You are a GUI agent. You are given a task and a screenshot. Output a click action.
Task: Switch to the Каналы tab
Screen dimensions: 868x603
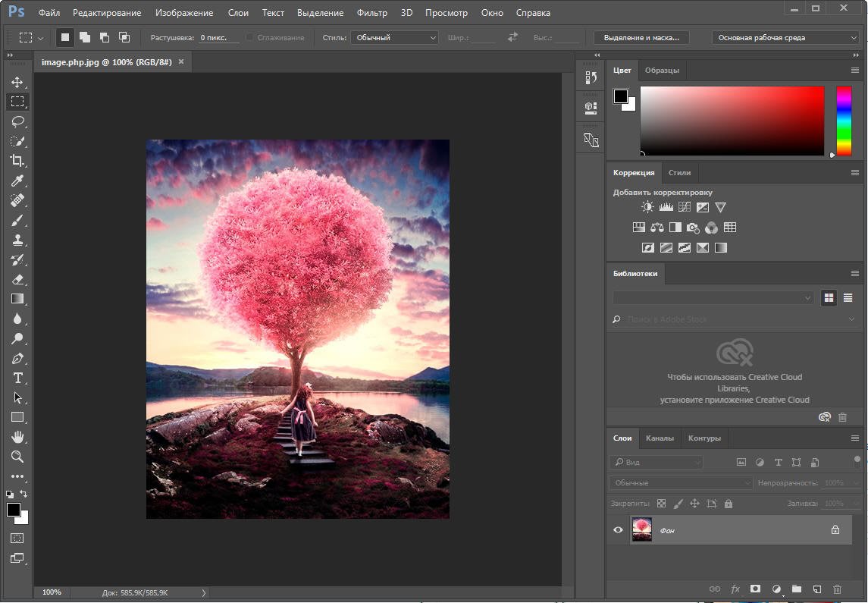[x=660, y=438]
